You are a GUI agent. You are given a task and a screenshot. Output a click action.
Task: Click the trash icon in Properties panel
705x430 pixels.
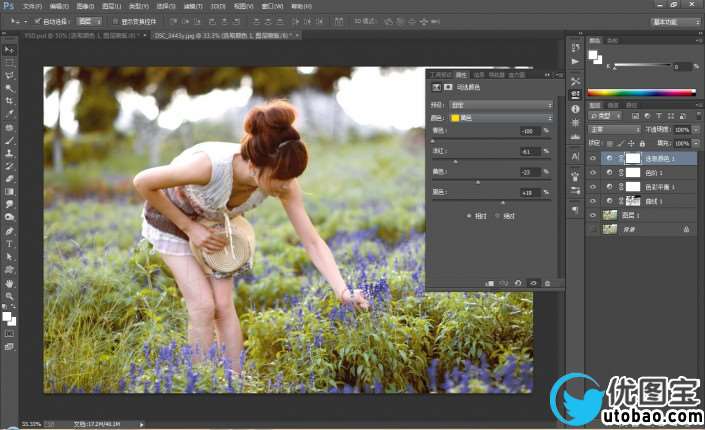pos(547,283)
